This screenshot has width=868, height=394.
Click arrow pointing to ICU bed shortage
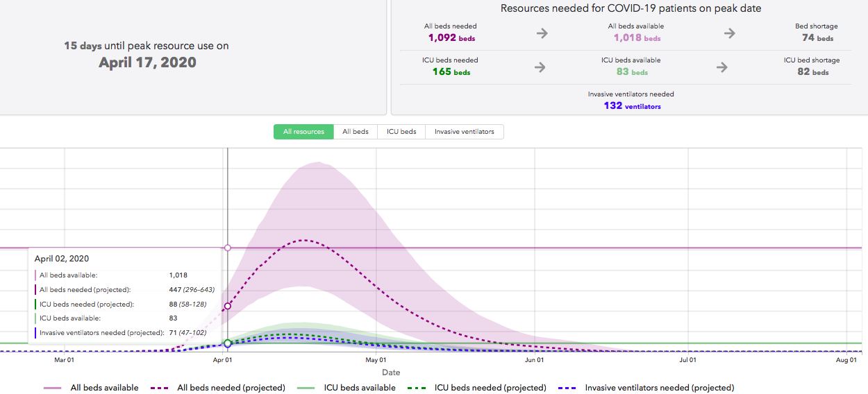(722, 67)
